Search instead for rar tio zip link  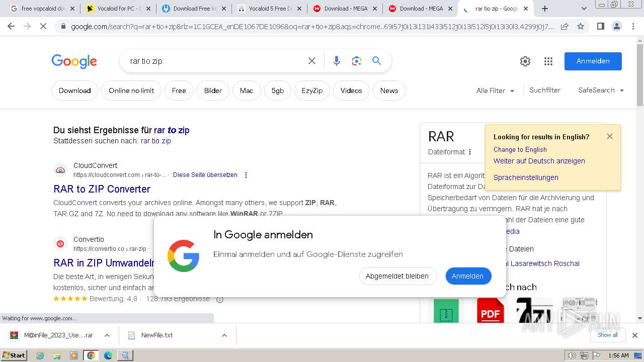click(x=155, y=141)
